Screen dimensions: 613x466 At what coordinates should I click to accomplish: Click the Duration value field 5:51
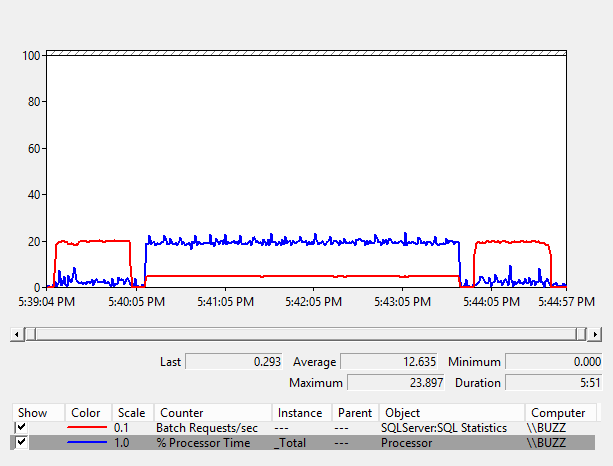pyautogui.click(x=554, y=382)
